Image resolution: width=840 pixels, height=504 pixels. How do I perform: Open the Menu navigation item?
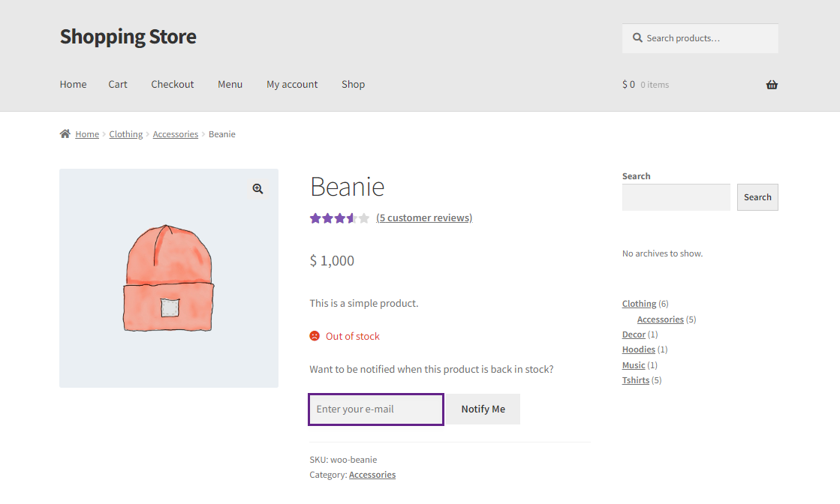[230, 85]
